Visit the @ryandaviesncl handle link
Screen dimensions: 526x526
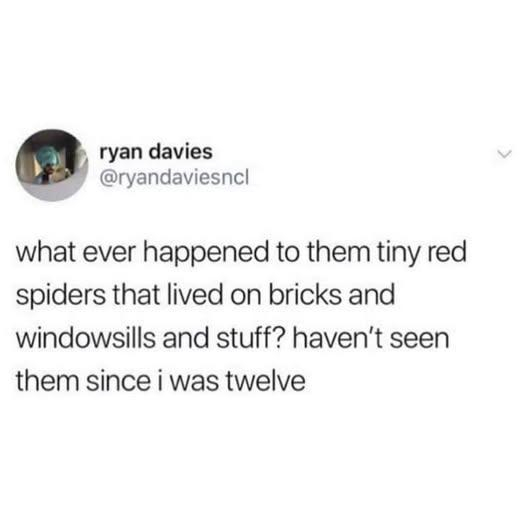tap(174, 178)
